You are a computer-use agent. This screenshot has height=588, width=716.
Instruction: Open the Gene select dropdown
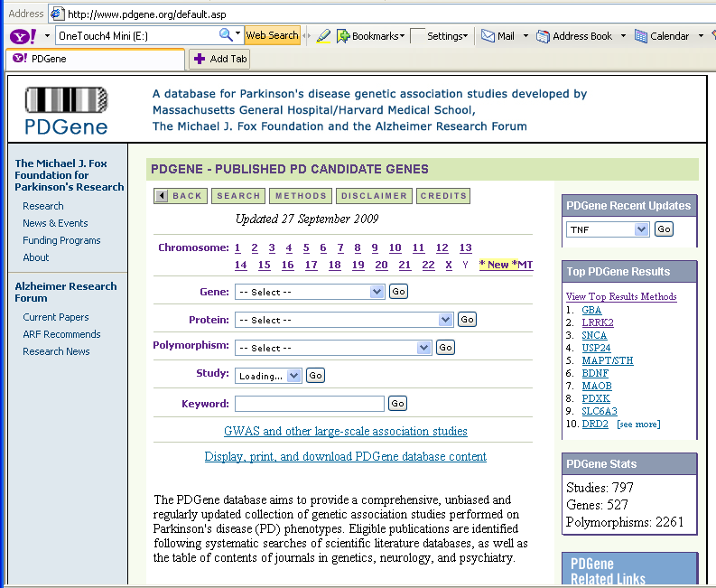click(310, 292)
